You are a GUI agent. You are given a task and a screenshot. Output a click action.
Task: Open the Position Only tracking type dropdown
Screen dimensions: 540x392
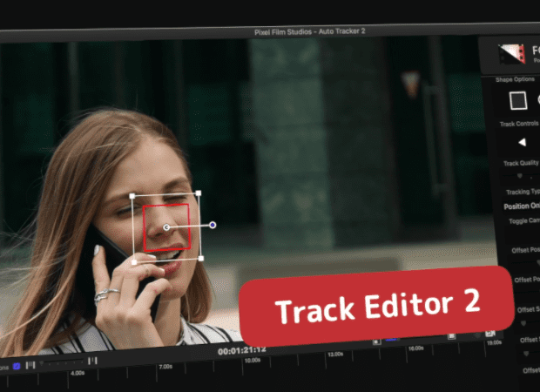coord(522,206)
